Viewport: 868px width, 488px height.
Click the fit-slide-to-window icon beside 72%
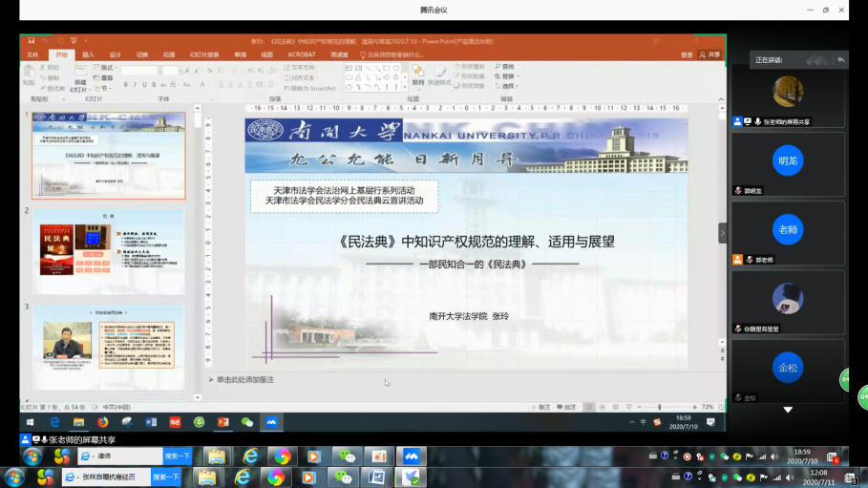pos(720,407)
